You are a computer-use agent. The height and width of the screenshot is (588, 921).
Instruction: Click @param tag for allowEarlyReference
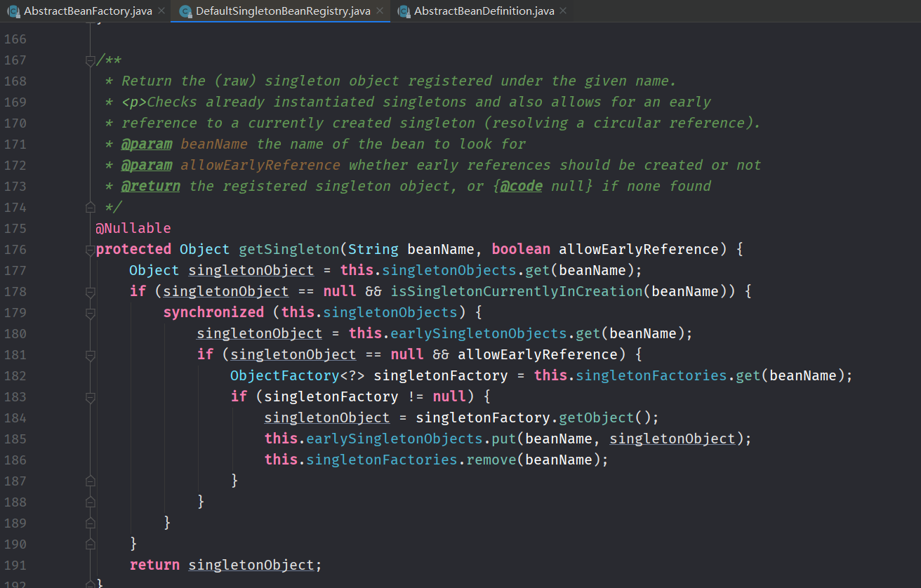click(x=146, y=165)
